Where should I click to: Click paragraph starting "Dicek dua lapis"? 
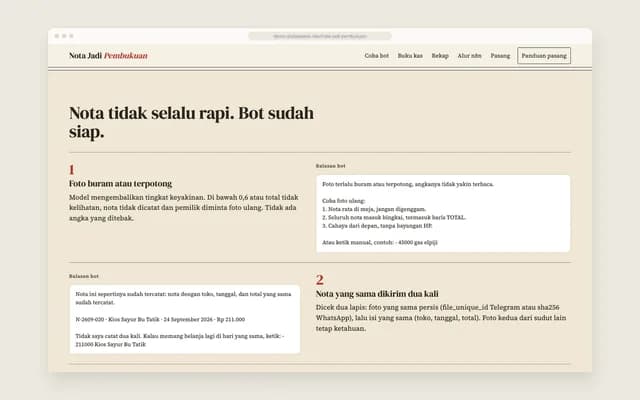click(441, 318)
